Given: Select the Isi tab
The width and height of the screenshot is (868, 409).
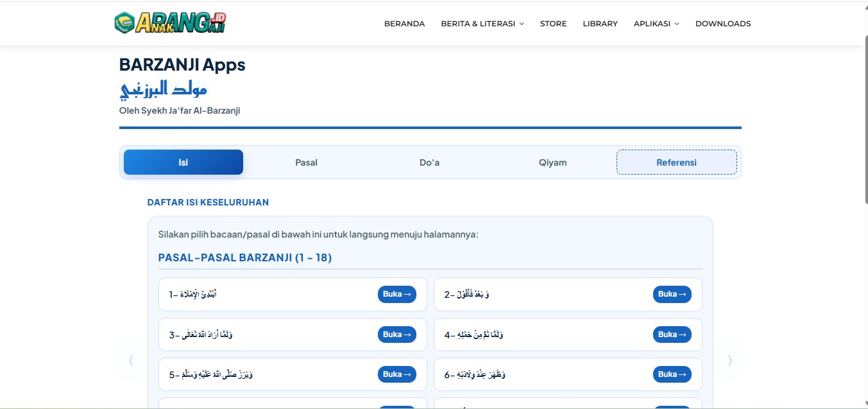Looking at the screenshot, I should click(x=183, y=162).
